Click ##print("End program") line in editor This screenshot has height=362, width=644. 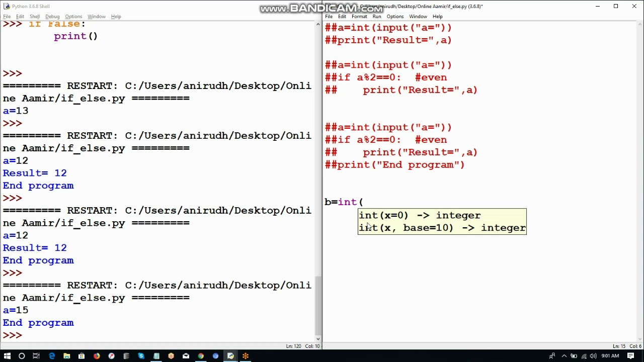[x=395, y=165]
